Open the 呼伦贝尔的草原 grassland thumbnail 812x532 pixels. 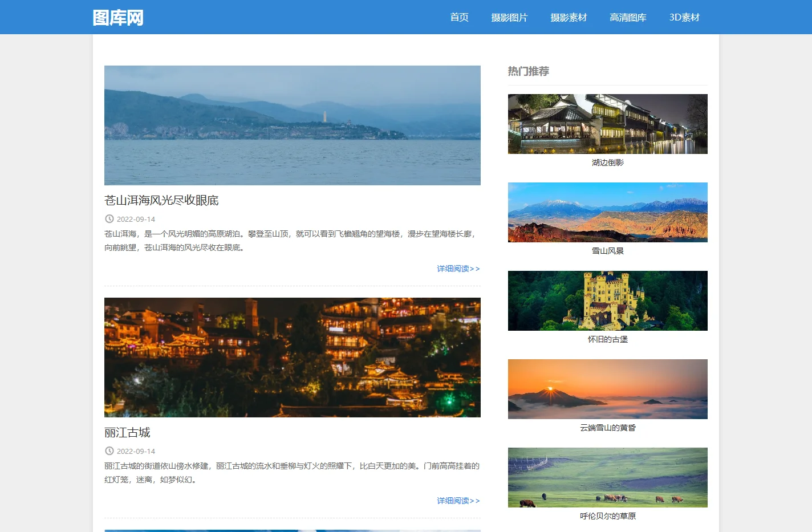point(608,477)
